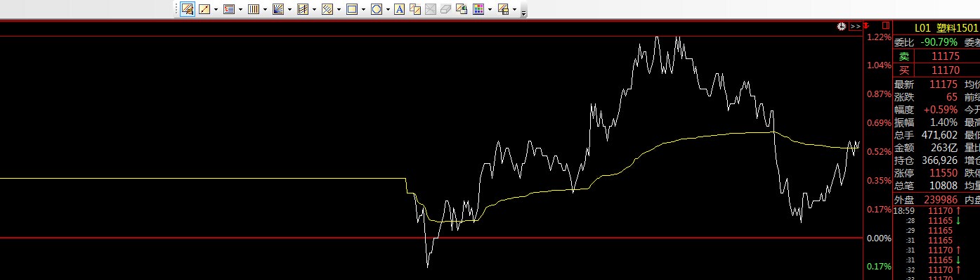980x280 pixels.
Task: Click the 0.35% axis label
Action: click(878, 181)
